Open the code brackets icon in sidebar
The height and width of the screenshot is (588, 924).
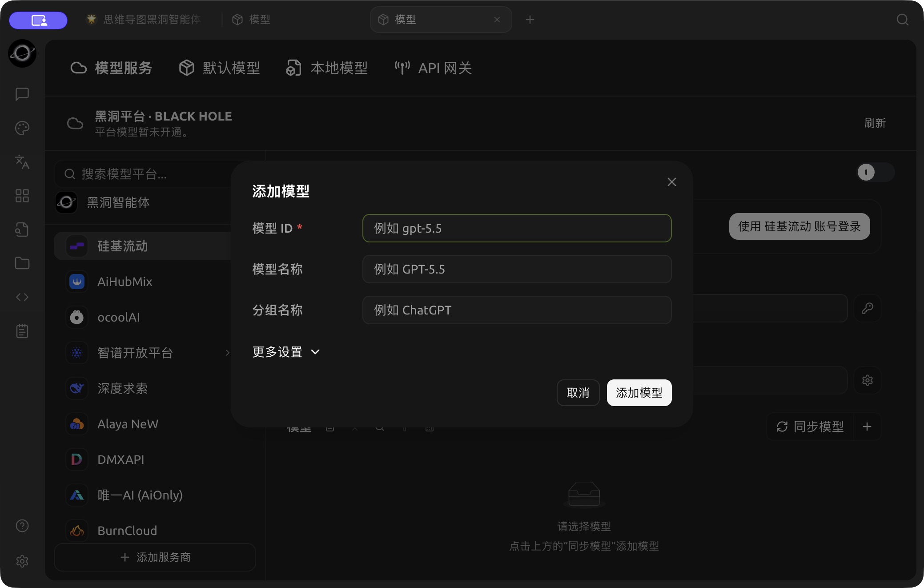point(22,297)
